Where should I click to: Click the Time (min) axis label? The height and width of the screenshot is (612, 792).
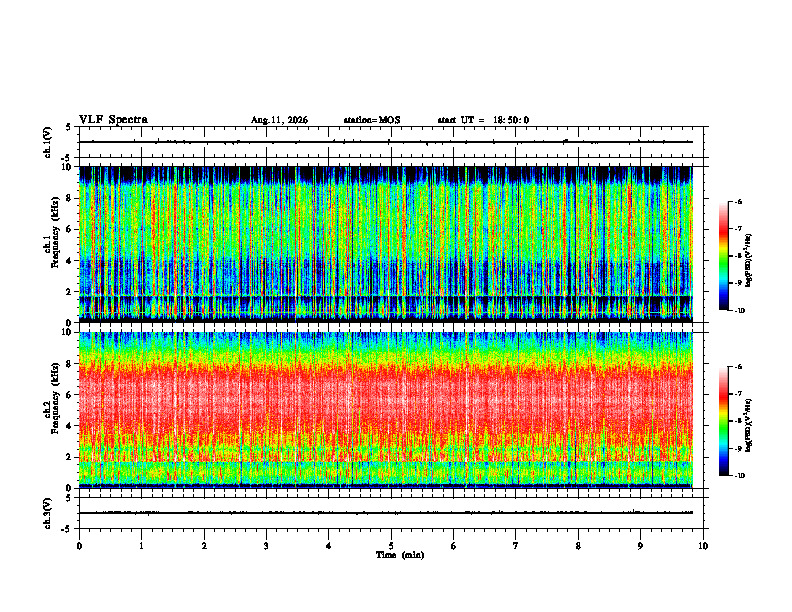pos(400,555)
